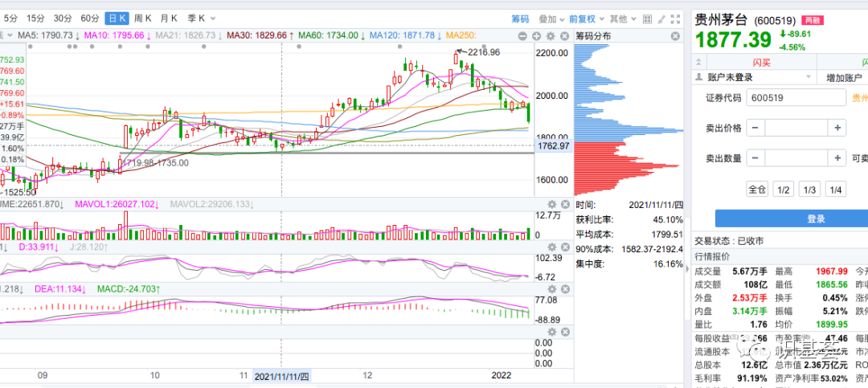The image size is (868, 388).
Task: Click the 2216.96 high price annotation
Action: 484,52
